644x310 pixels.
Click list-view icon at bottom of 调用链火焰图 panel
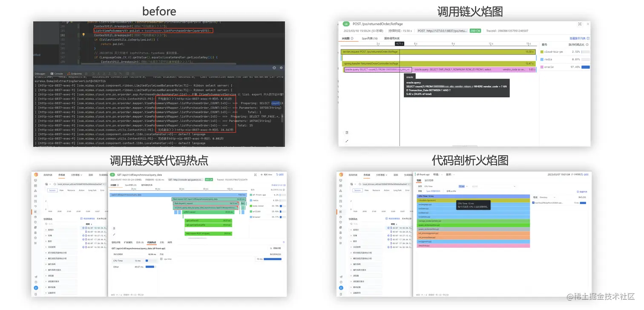point(347,133)
